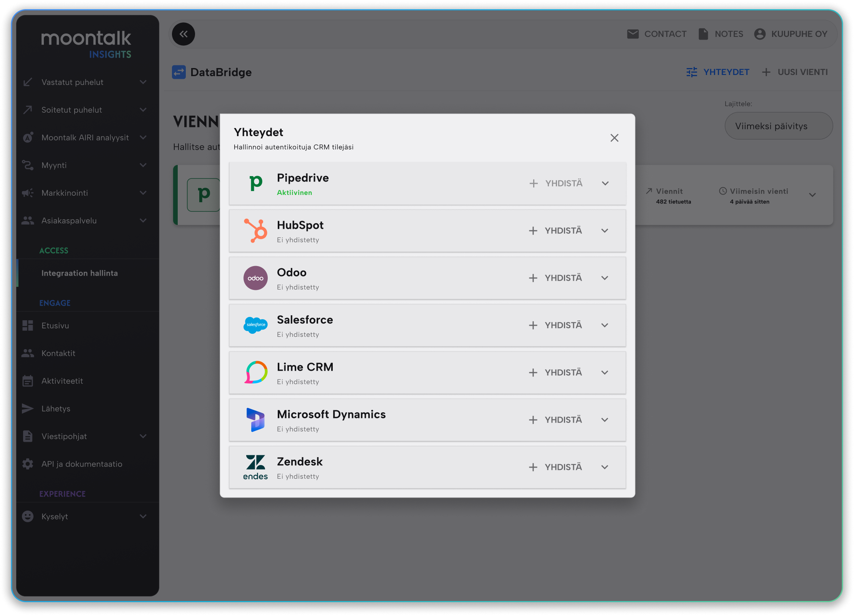Expand the Odoo connection row
This screenshot has height=616, width=854.
coord(605,278)
